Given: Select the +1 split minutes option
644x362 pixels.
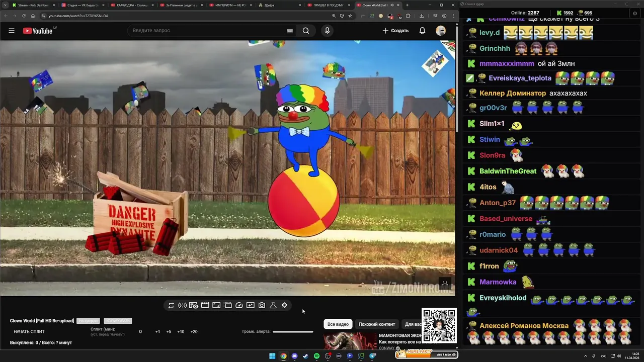Looking at the screenshot, I should [157, 332].
